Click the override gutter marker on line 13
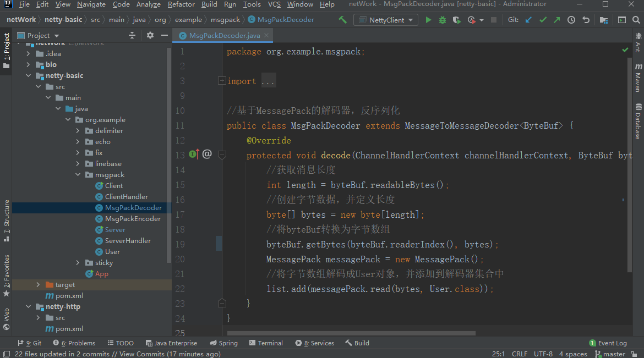This screenshot has width=644, height=358. (194, 155)
